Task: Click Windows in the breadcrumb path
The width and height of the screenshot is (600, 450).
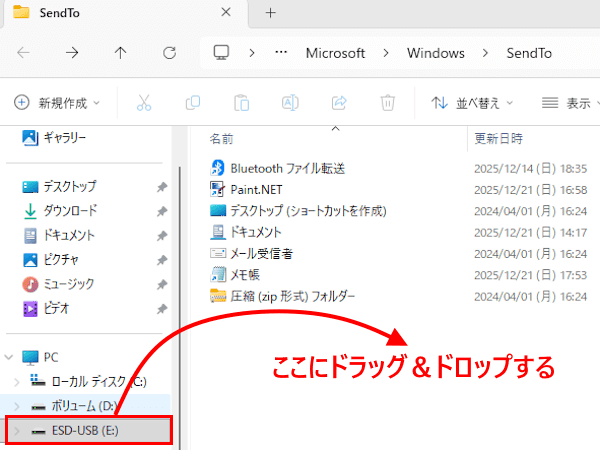Action: [x=436, y=53]
